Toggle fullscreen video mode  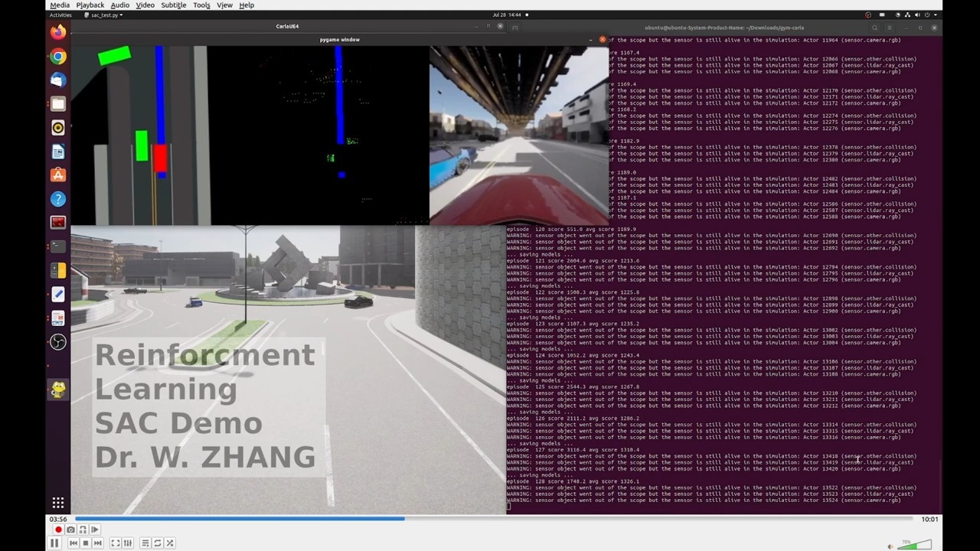click(116, 543)
